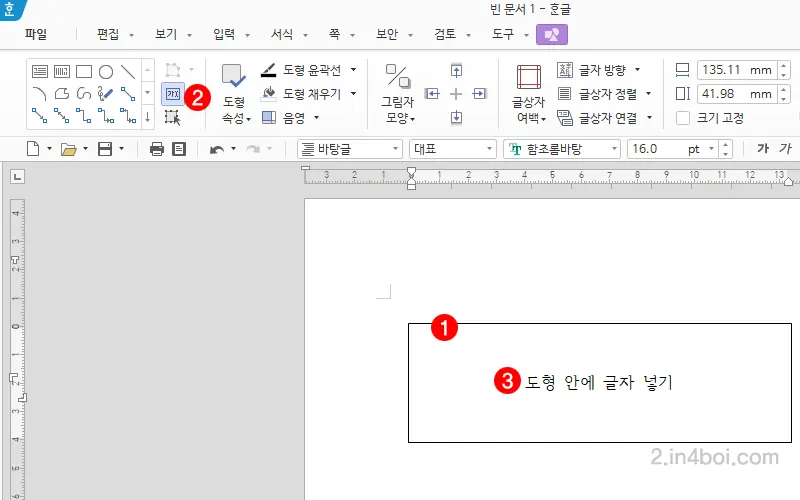Open 도형 채우기 dropdown arrow
Screen dimensions: 800x500
[x=354, y=93]
